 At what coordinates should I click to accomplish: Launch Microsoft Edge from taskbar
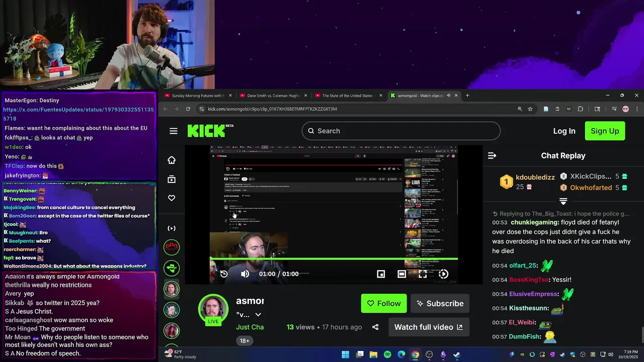(x=401, y=354)
